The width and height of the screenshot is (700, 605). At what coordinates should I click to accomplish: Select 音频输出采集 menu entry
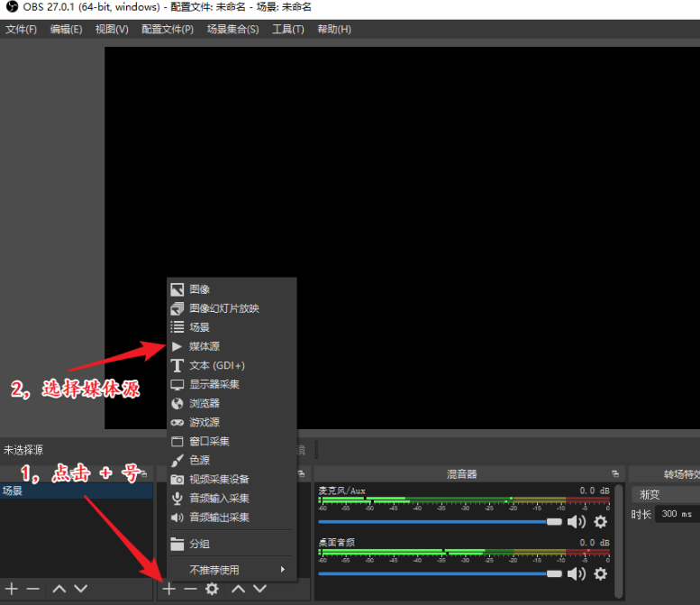pos(232,517)
